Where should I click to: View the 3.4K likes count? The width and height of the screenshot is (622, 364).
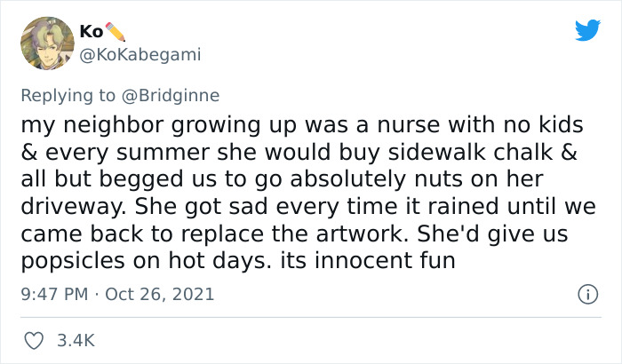74,340
